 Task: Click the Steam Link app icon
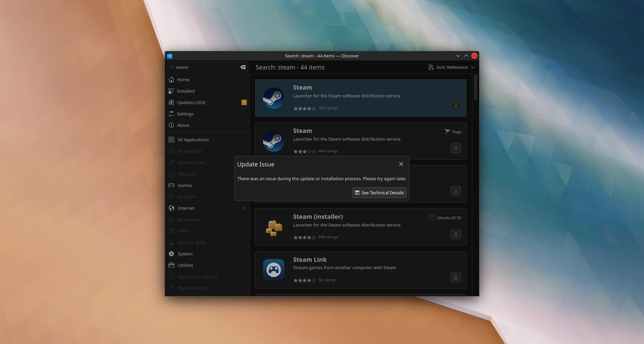tap(274, 269)
